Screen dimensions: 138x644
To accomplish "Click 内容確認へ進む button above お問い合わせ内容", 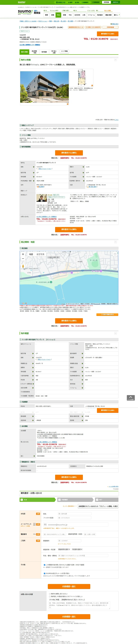I will click(x=69, y=586).
